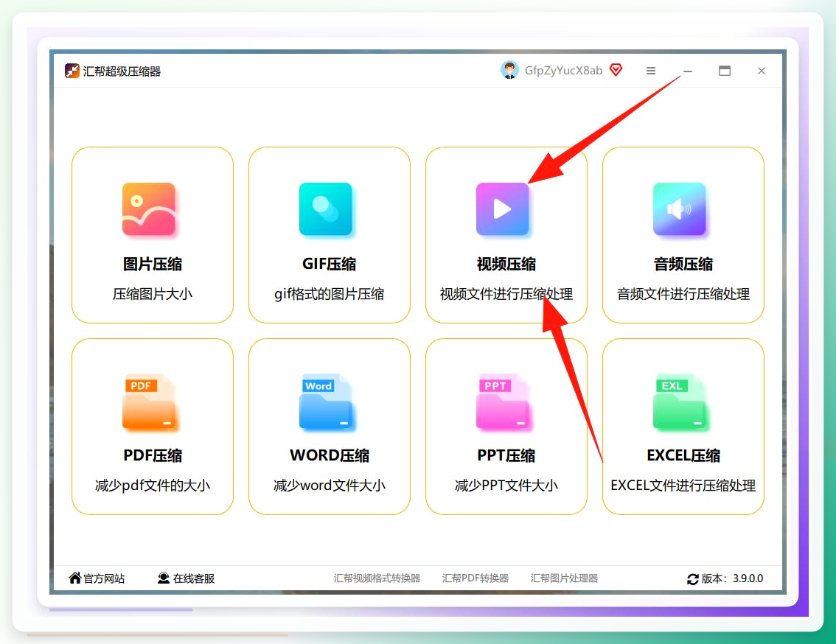This screenshot has height=644, width=836.
Task: Click the gif格式的图片压缩 description
Action: coord(329,294)
